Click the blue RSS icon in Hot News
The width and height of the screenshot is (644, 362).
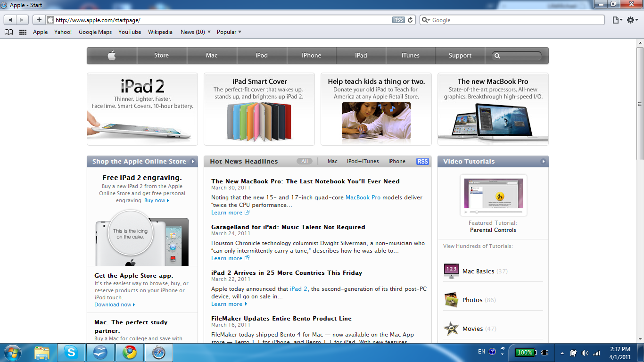(422, 161)
